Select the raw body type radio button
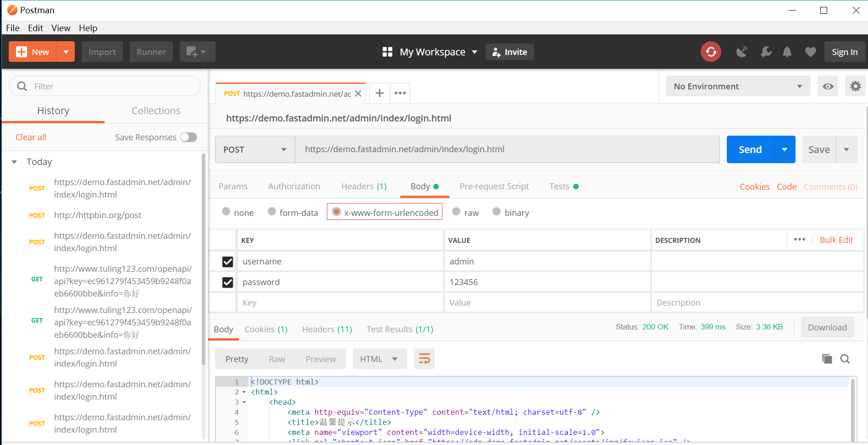This screenshot has height=445, width=868. [456, 212]
